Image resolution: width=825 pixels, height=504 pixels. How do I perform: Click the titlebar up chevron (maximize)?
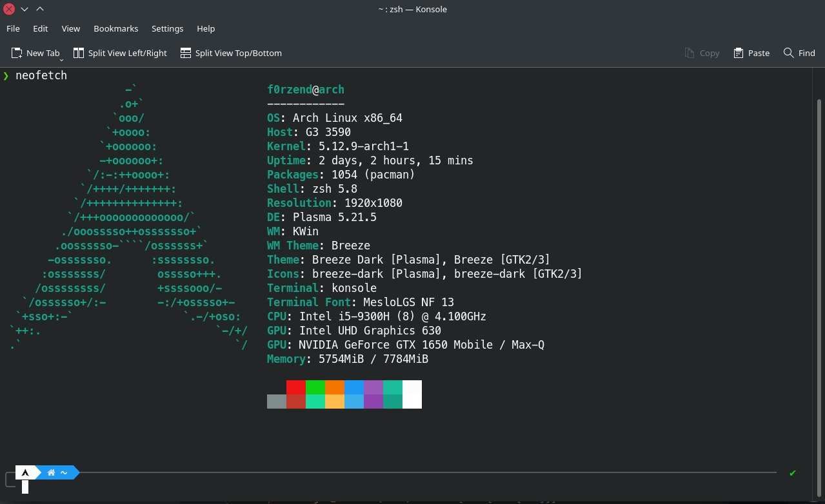40,9
